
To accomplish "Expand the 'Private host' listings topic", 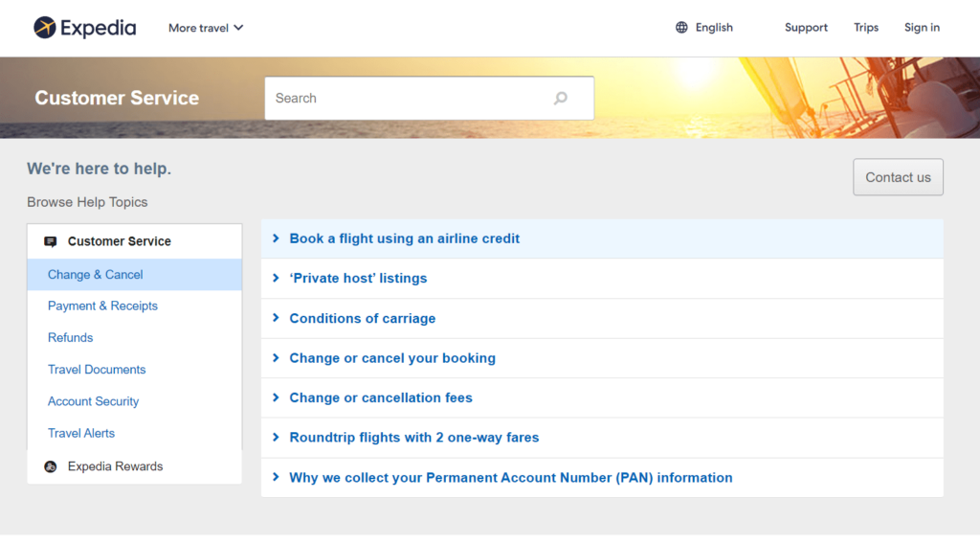I will click(358, 279).
